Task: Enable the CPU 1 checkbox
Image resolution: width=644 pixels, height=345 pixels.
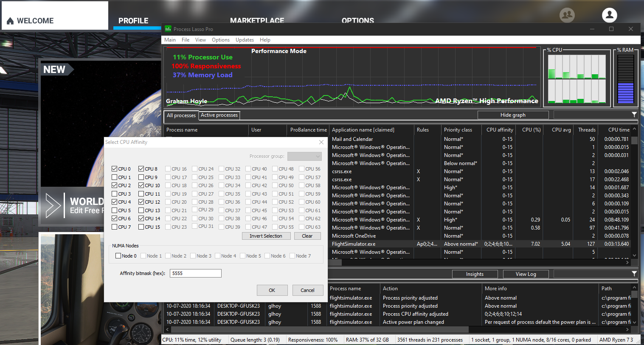Action: pyautogui.click(x=115, y=177)
